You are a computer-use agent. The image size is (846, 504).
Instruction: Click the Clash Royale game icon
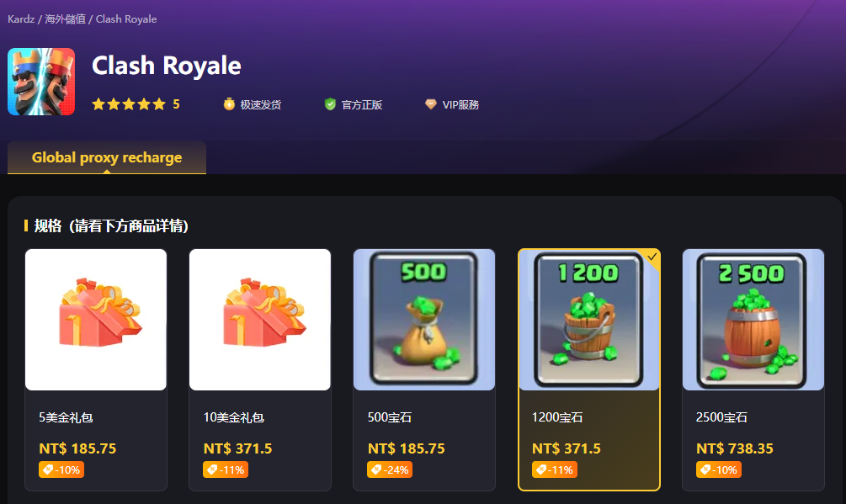point(41,82)
